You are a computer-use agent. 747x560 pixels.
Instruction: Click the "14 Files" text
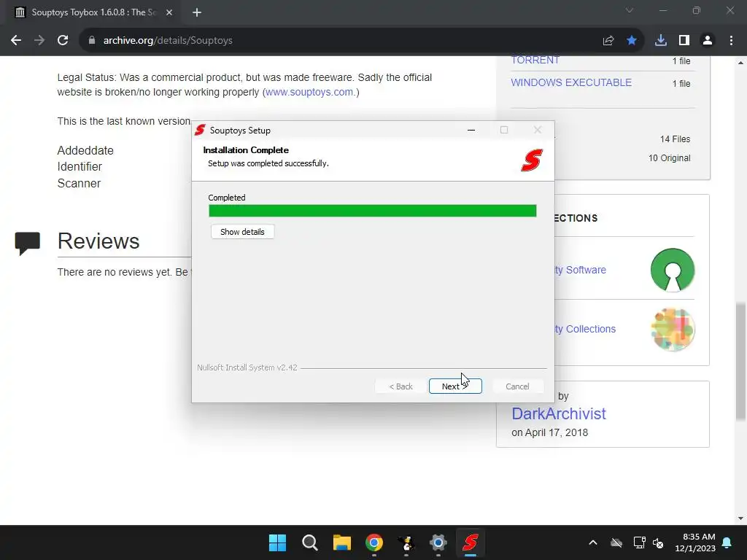pos(675,139)
